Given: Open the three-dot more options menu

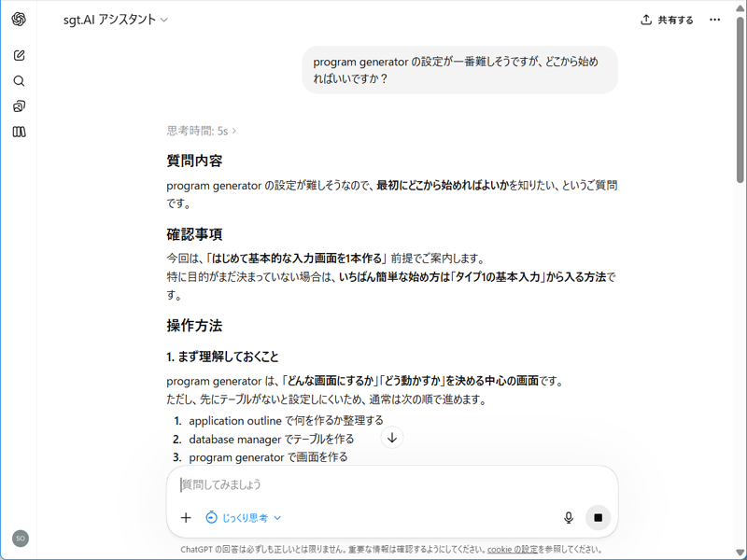Looking at the screenshot, I should coord(714,20).
